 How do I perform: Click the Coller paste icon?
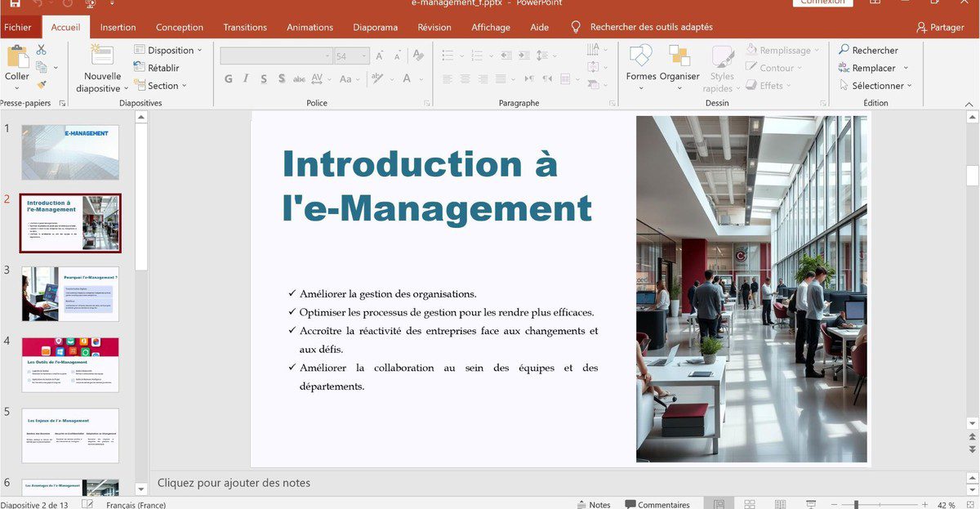(x=16, y=56)
